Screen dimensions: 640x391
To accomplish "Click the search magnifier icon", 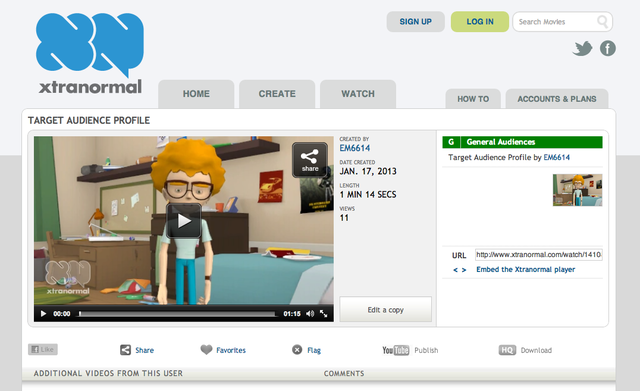I will point(602,21).
